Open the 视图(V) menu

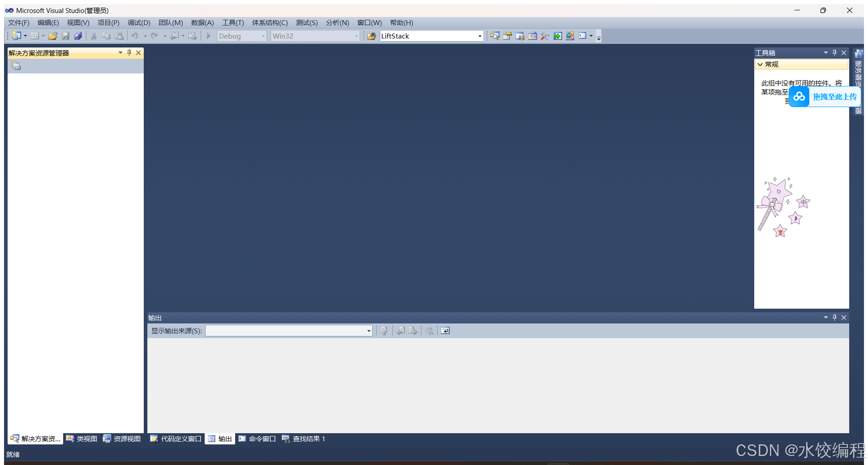click(x=78, y=23)
